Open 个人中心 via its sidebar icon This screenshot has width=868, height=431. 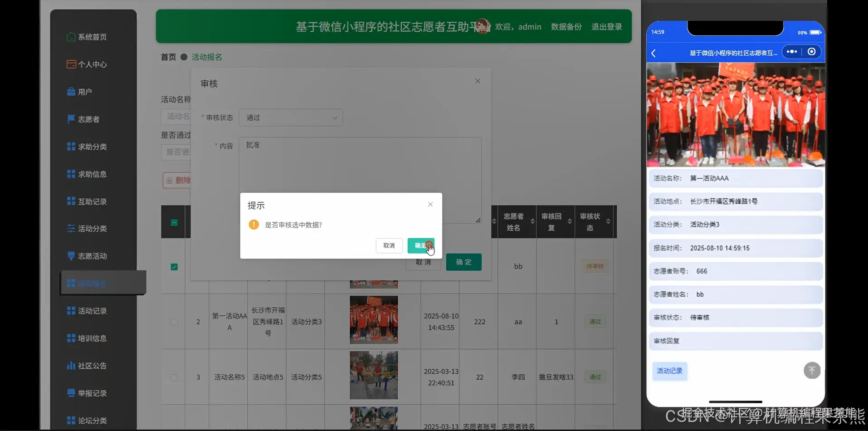tap(71, 64)
